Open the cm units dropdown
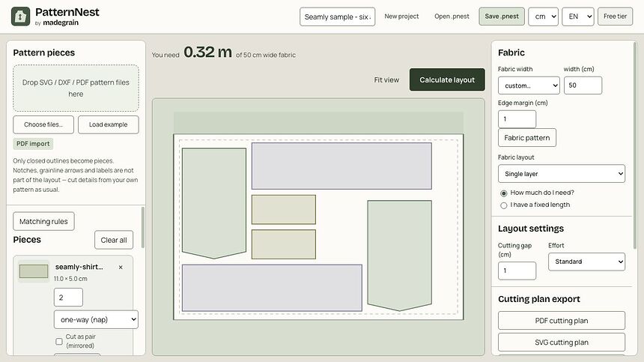 544,16
